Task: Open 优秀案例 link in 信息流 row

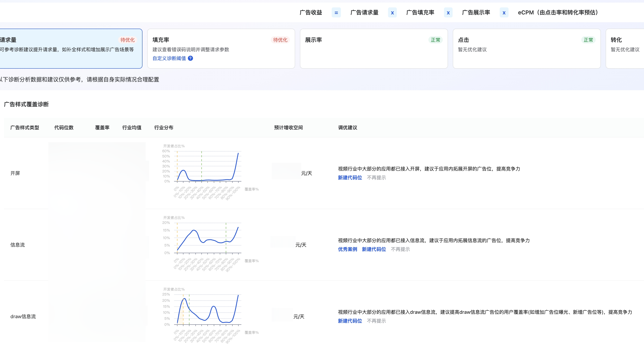Action: pyautogui.click(x=347, y=249)
